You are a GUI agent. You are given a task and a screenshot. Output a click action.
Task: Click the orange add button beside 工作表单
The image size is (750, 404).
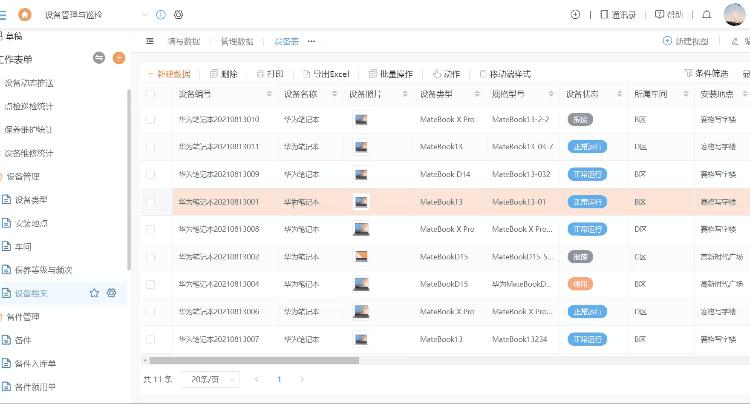click(119, 58)
